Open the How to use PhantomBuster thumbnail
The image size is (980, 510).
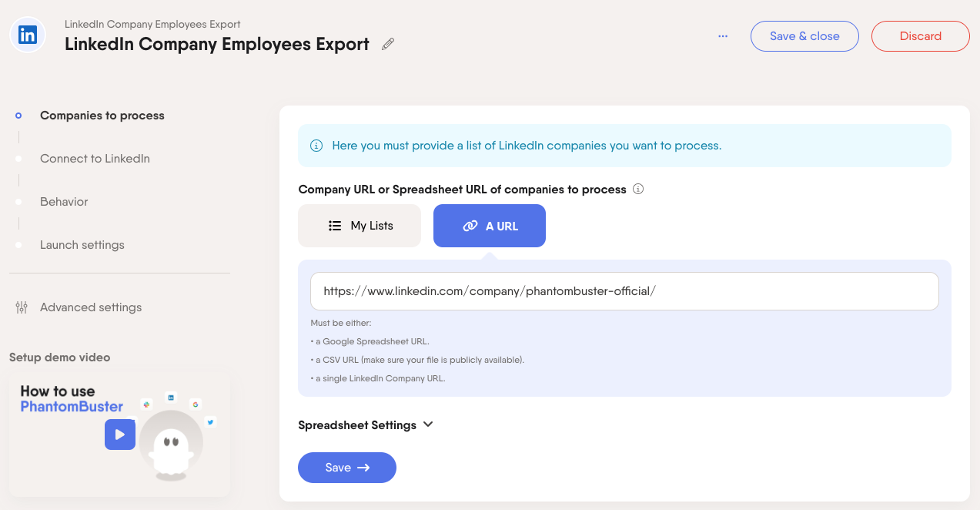tap(119, 435)
